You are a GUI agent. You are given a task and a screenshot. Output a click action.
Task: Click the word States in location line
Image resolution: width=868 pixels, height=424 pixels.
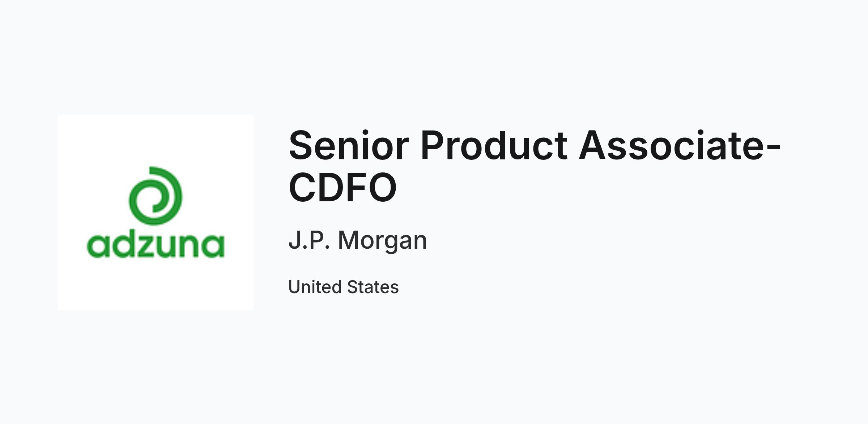[x=373, y=287]
